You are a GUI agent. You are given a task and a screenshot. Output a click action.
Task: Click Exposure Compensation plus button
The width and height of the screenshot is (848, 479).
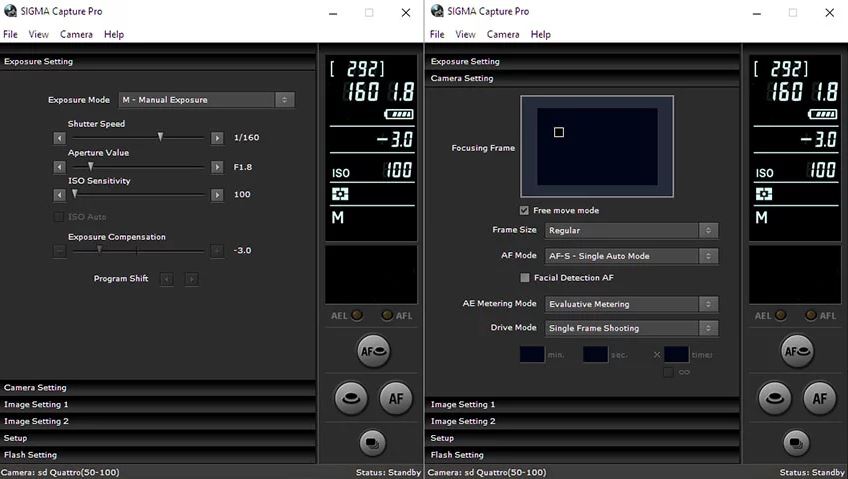[217, 251]
